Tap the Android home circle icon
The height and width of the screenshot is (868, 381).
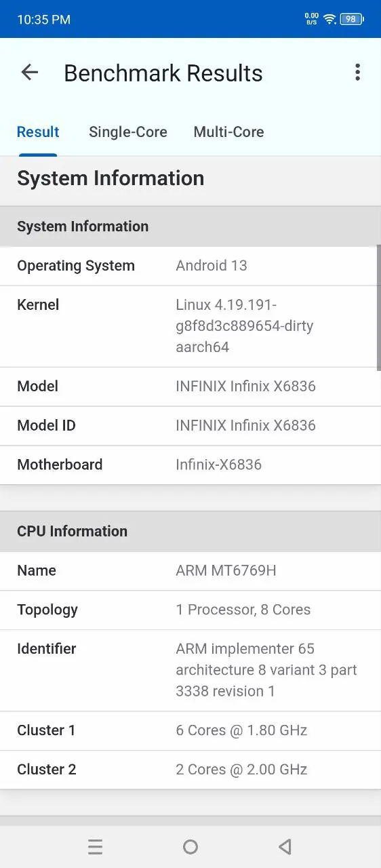pyautogui.click(x=190, y=846)
